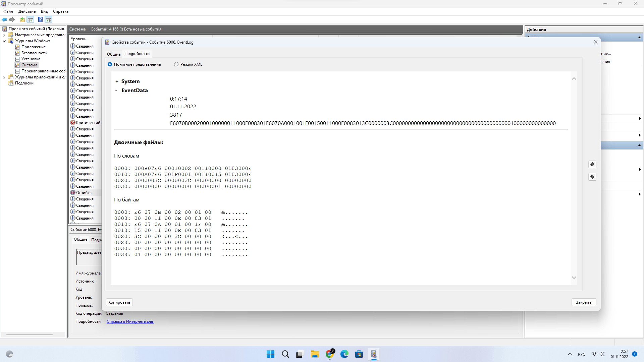Click the Back arrow toolbar icon

point(4,19)
